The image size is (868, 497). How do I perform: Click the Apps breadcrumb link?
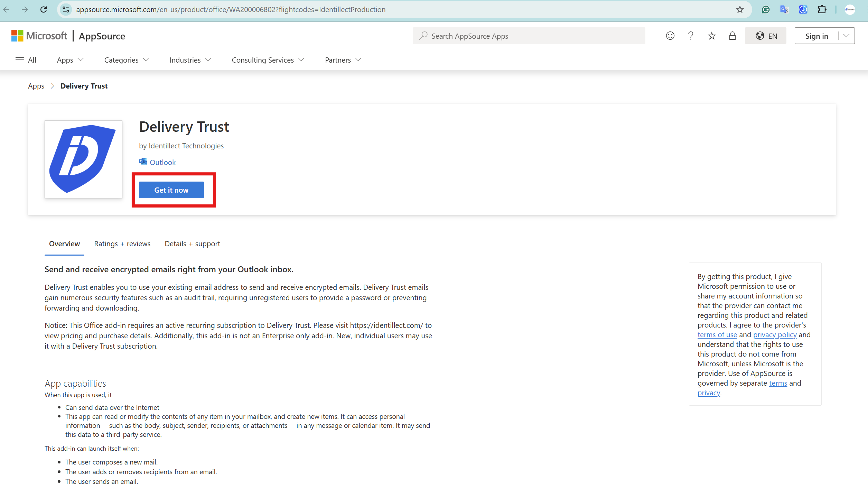click(x=36, y=86)
